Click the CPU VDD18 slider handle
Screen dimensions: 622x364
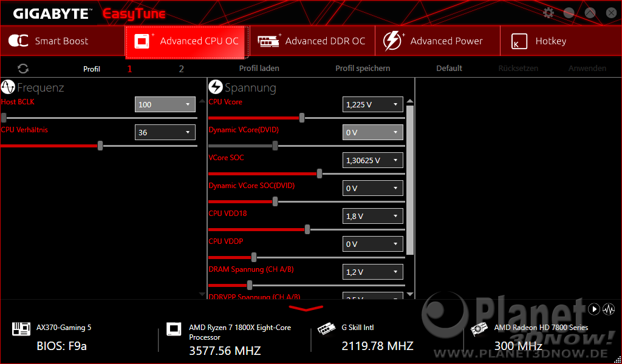[x=307, y=229]
